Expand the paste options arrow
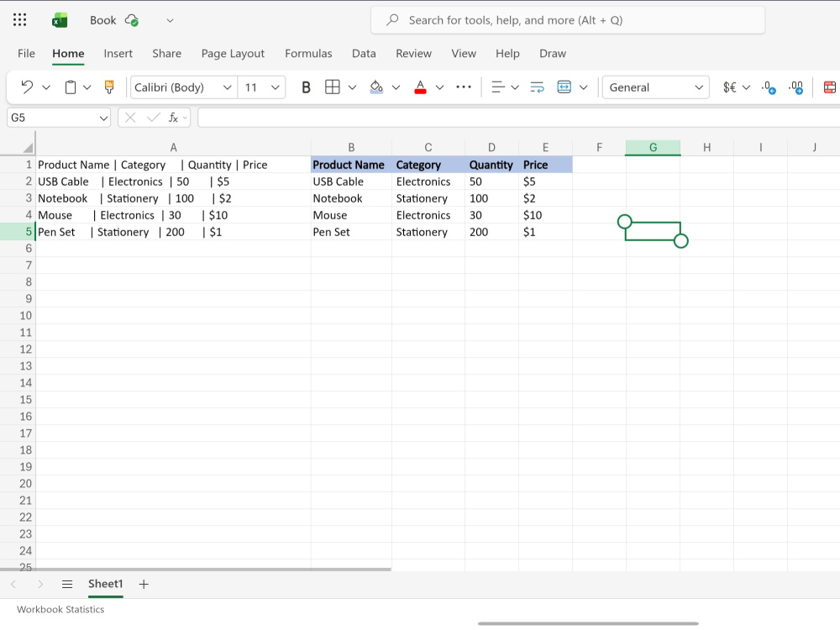 [87, 87]
